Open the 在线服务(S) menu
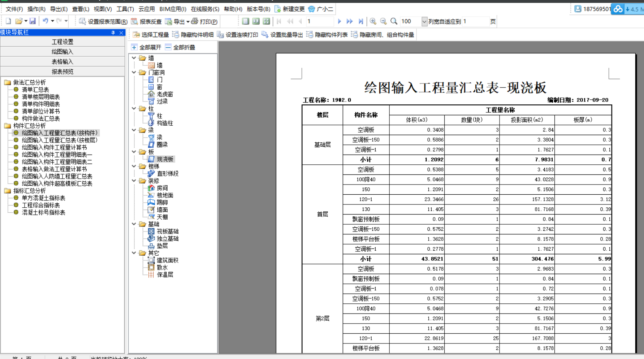644x359 pixels. (205, 9)
